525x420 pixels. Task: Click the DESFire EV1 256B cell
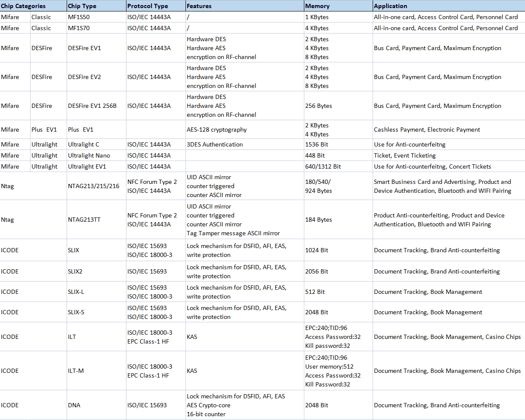click(92, 106)
